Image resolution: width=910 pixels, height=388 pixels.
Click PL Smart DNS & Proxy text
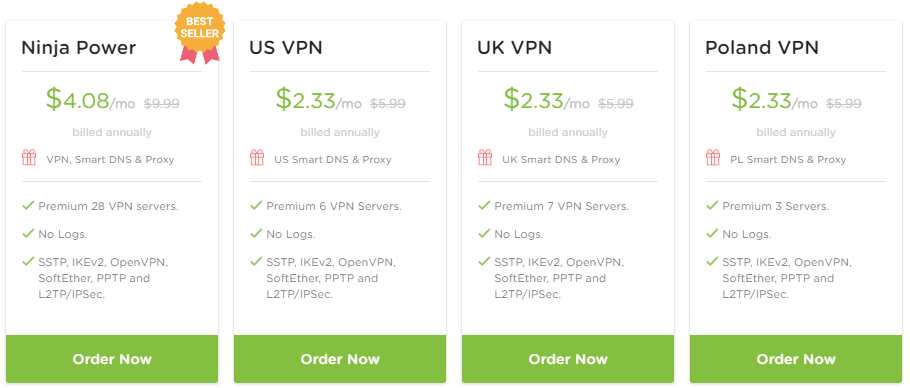[788, 159]
